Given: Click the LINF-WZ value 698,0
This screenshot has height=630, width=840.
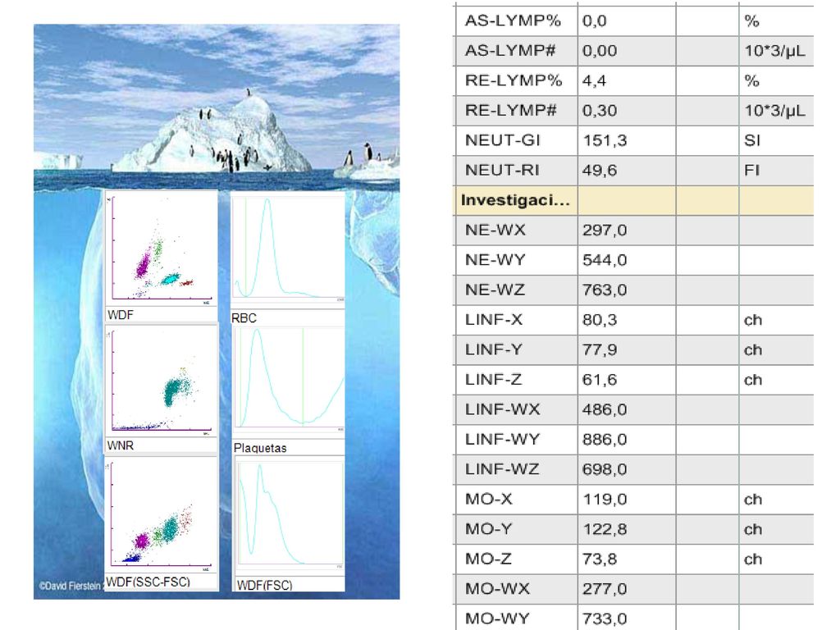Looking at the screenshot, I should pyautogui.click(x=605, y=469).
